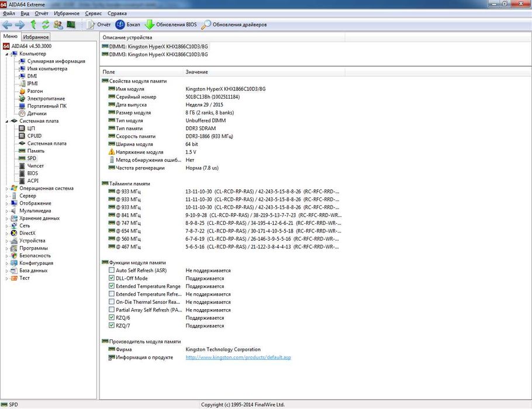Toggle Partial Array Self Refresh checkbox

111,310
